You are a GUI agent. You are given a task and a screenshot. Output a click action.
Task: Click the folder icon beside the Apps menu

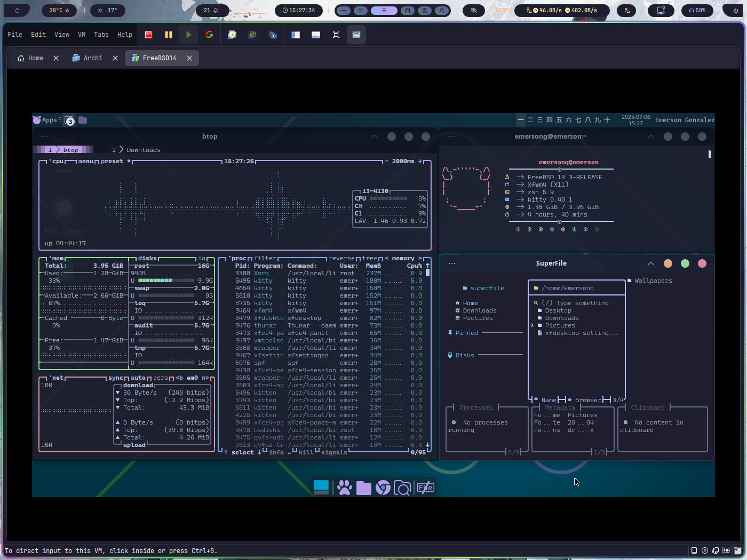pos(83,120)
